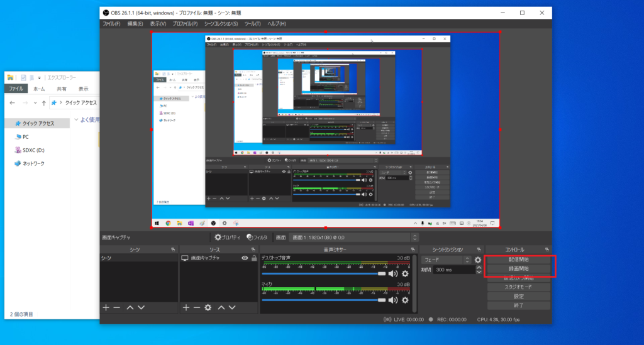Click the REC status dot indicator

click(x=431, y=319)
